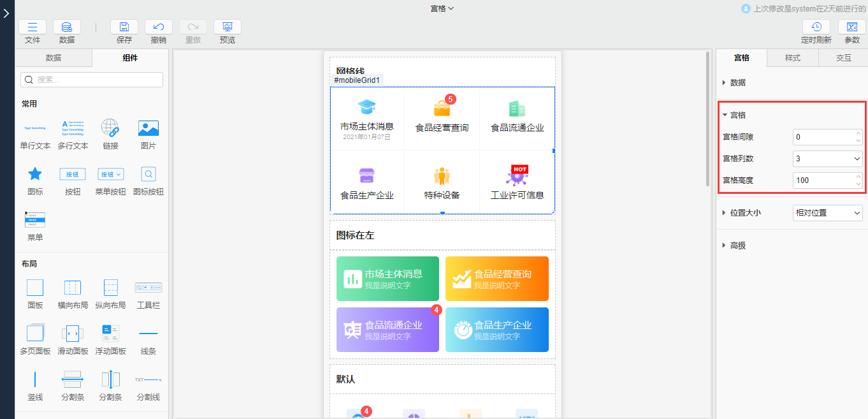Image resolution: width=868 pixels, height=419 pixels.
Task: Open the 位置大小 relative position dropdown
Action: (x=828, y=213)
